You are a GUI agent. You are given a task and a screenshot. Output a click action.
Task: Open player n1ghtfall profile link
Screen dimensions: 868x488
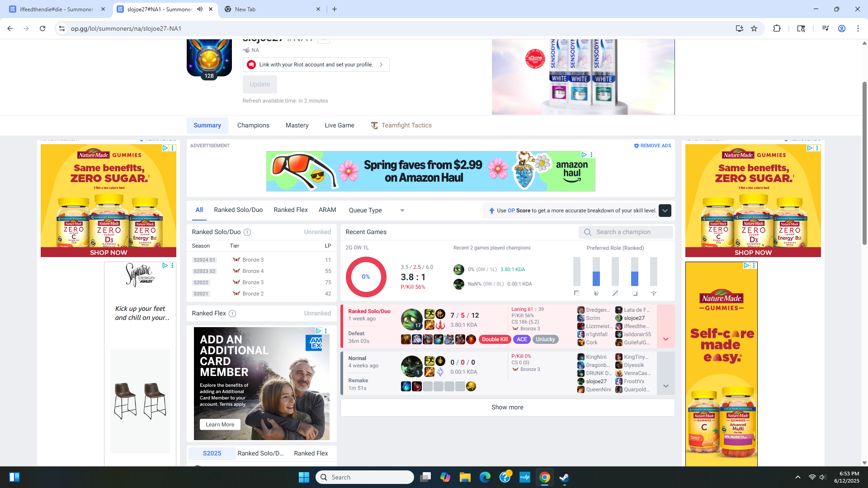597,335
